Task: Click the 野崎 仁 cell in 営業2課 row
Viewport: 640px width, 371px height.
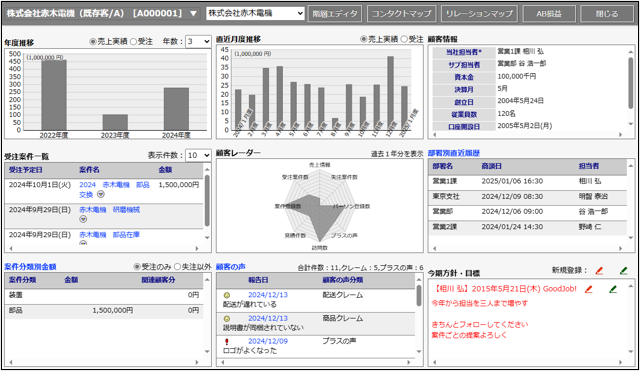Action: pos(589,227)
